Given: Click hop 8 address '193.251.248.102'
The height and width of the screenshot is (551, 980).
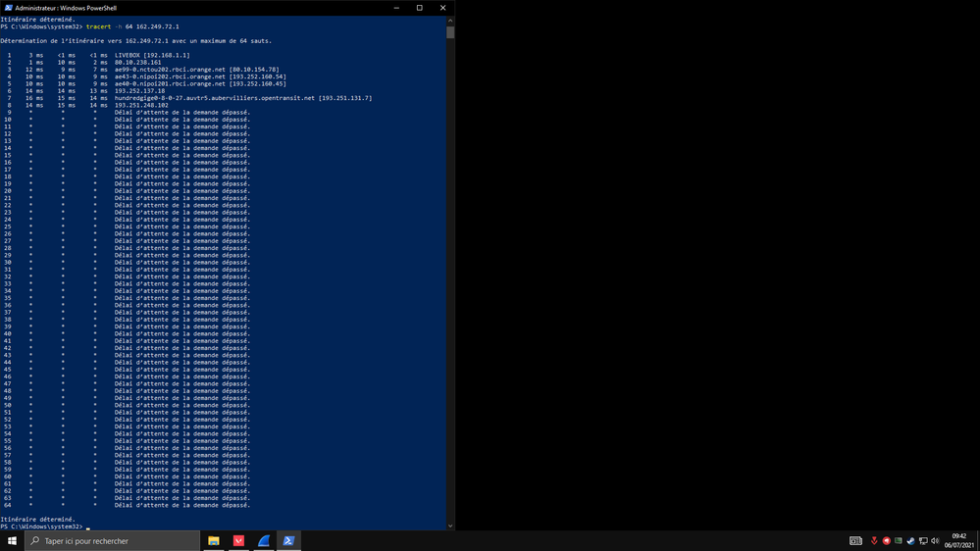Looking at the screenshot, I should coord(141,106).
